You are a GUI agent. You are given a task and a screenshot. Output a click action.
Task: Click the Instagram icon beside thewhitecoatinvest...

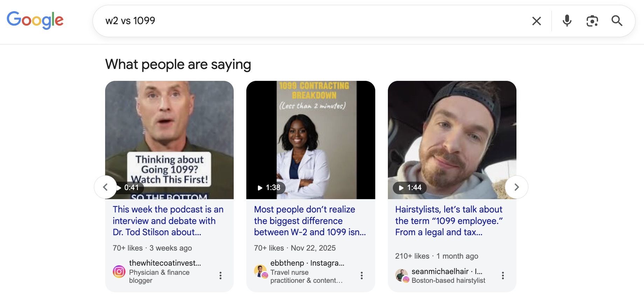coord(119,272)
